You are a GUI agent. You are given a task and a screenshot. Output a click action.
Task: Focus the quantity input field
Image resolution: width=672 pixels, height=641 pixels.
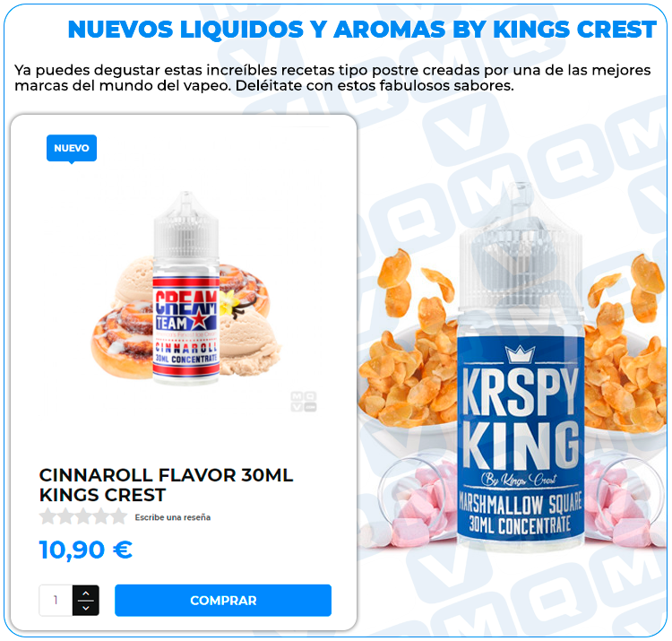56,600
